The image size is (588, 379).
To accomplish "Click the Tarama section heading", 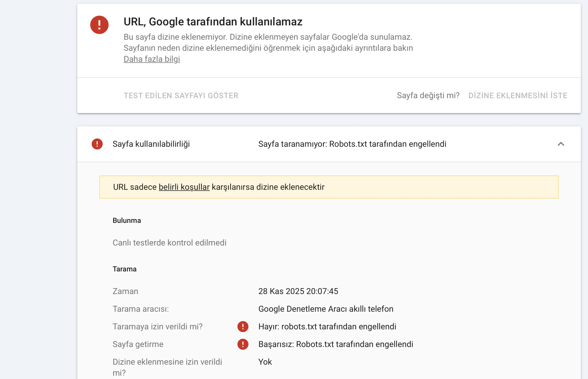I will (125, 269).
